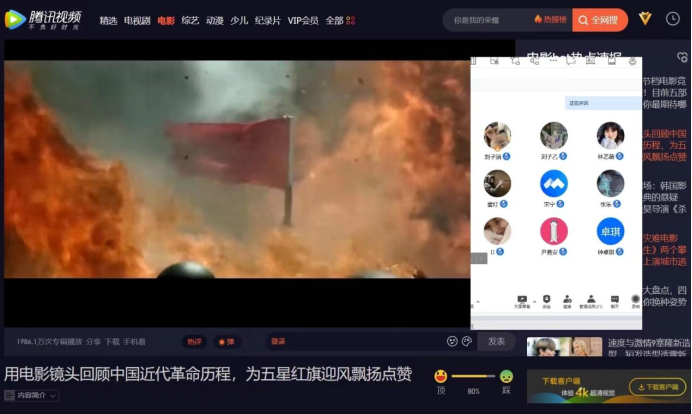Expand the 全部 navigation dropdown

(x=338, y=19)
